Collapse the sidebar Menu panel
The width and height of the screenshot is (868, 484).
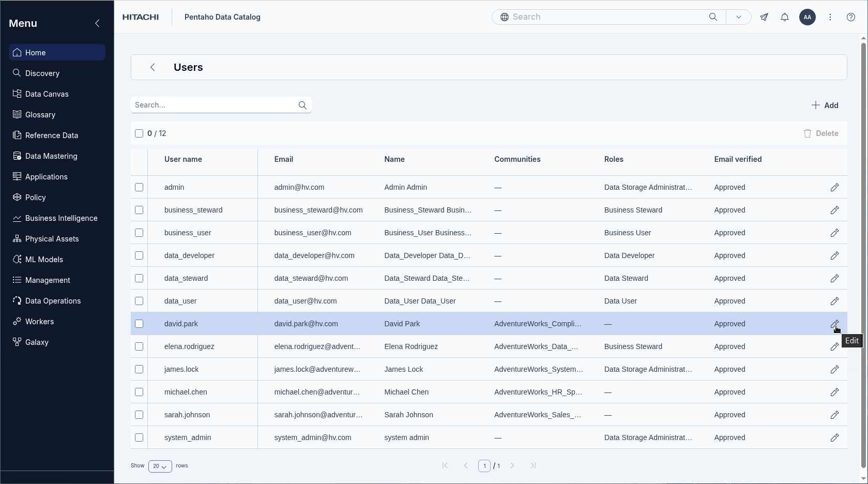(x=97, y=23)
